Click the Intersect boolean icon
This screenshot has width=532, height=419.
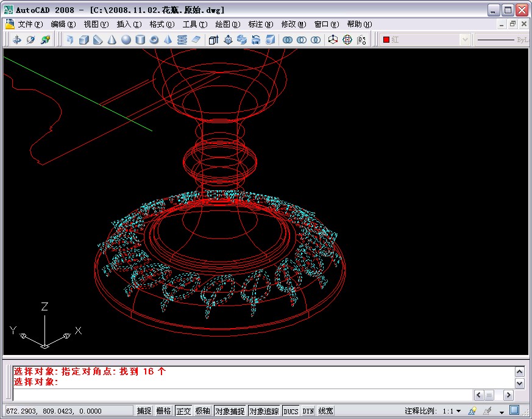click(316, 40)
